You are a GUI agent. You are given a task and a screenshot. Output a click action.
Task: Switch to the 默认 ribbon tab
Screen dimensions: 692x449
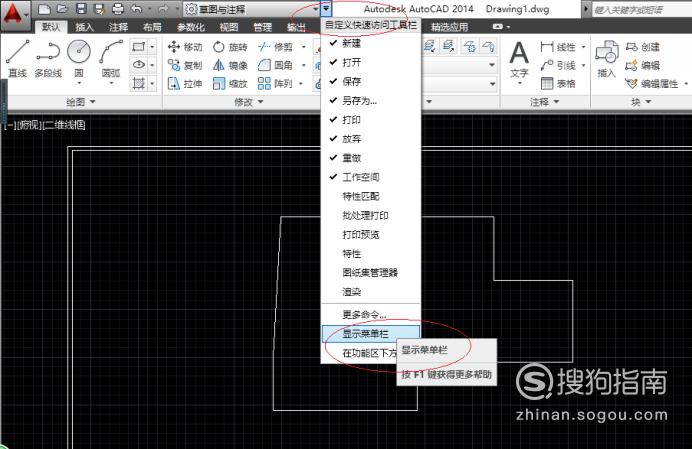(x=51, y=27)
